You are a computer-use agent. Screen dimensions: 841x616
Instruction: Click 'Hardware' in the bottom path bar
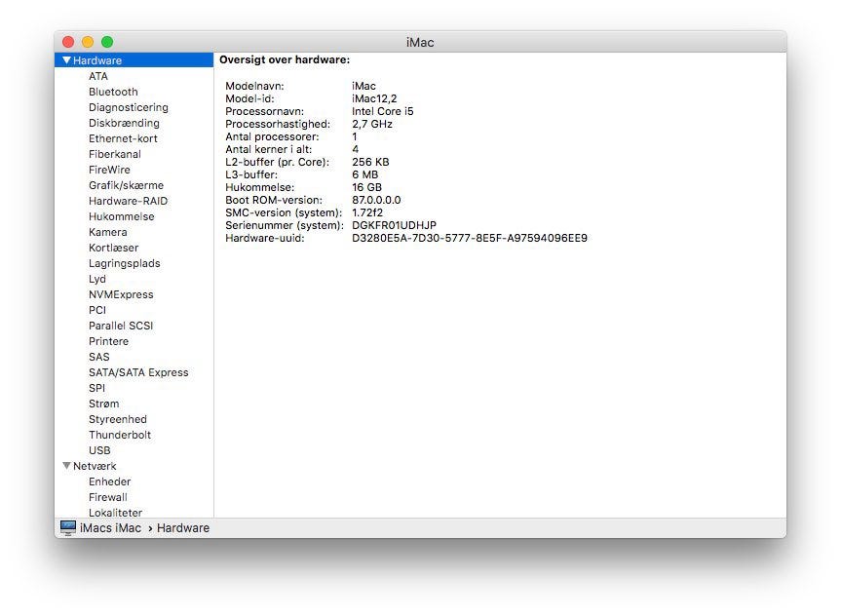tap(183, 527)
